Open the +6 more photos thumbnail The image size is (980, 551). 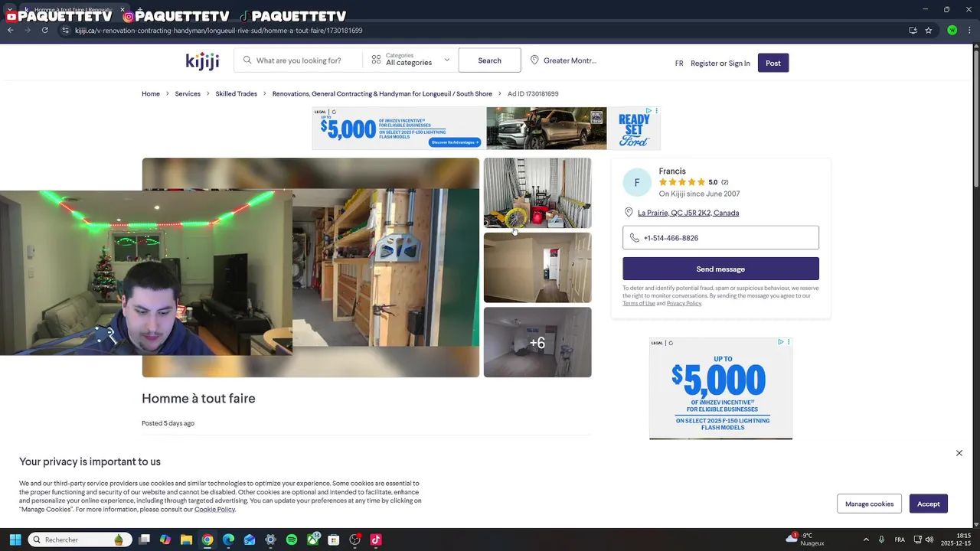(x=537, y=342)
